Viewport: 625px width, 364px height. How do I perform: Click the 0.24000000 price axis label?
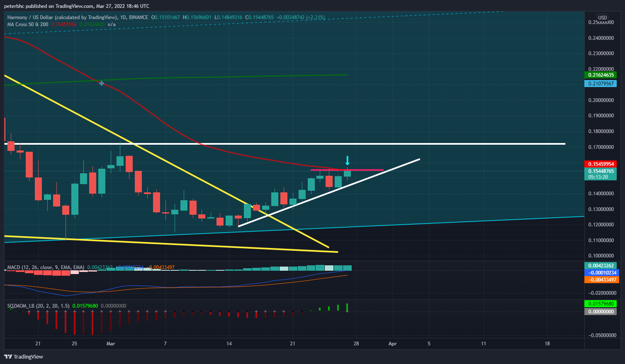[601, 38]
